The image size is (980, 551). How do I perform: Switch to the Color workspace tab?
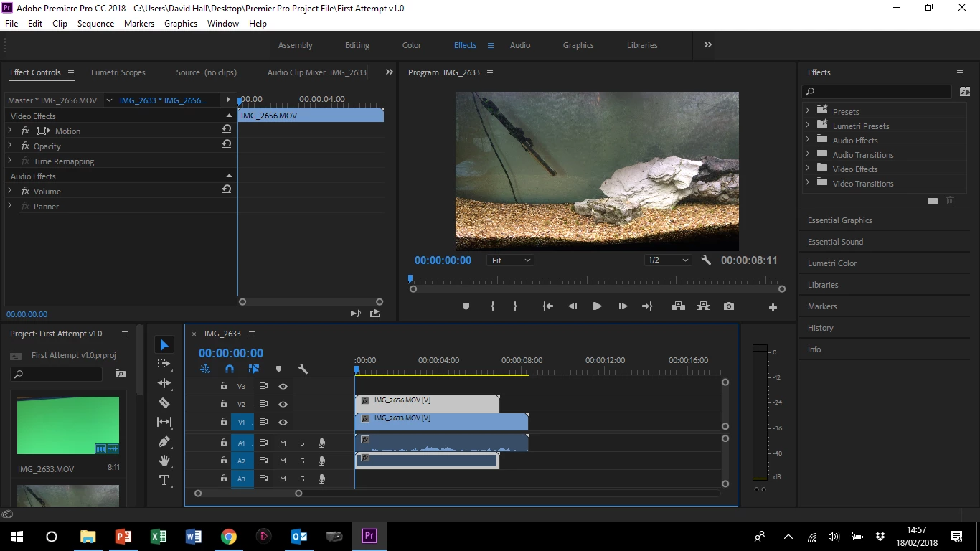[x=411, y=45]
